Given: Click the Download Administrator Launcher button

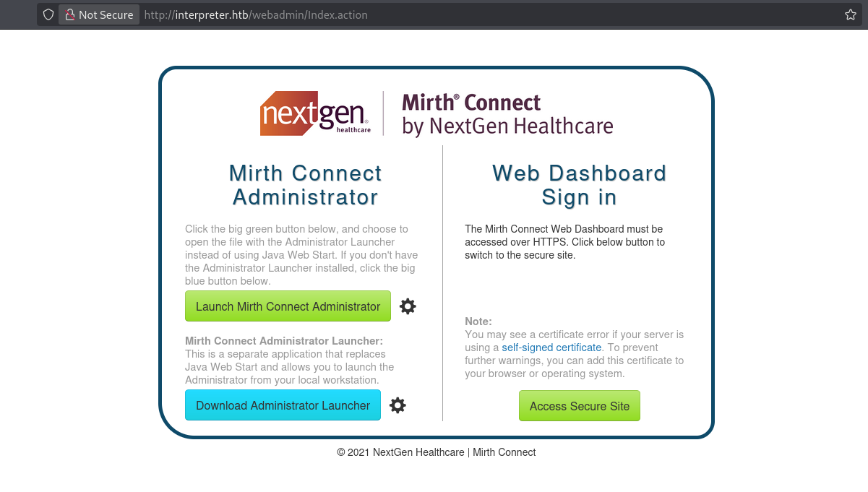Looking at the screenshot, I should tap(283, 405).
